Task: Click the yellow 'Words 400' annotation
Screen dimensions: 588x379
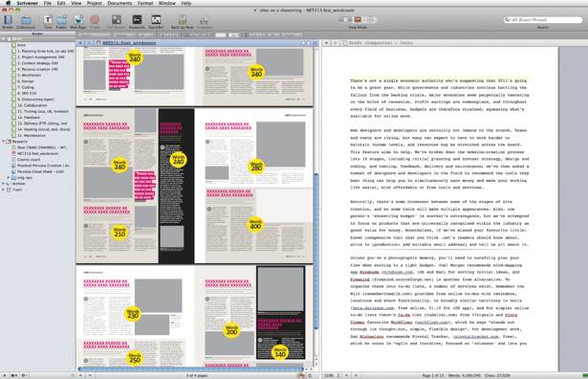Action: pyautogui.click(x=255, y=224)
